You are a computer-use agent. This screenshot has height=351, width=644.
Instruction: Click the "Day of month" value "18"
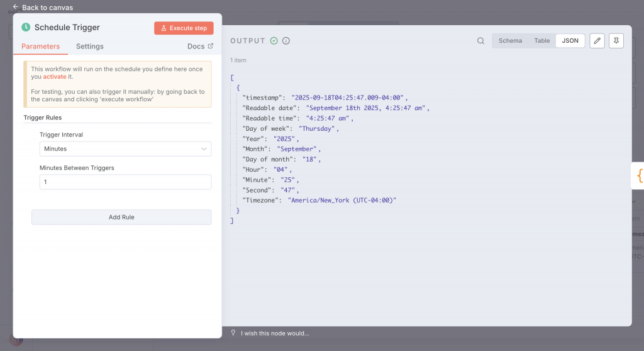click(309, 160)
